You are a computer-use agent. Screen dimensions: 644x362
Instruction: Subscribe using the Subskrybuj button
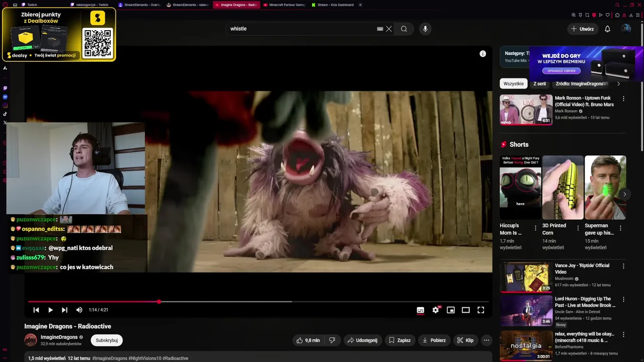[x=107, y=340]
